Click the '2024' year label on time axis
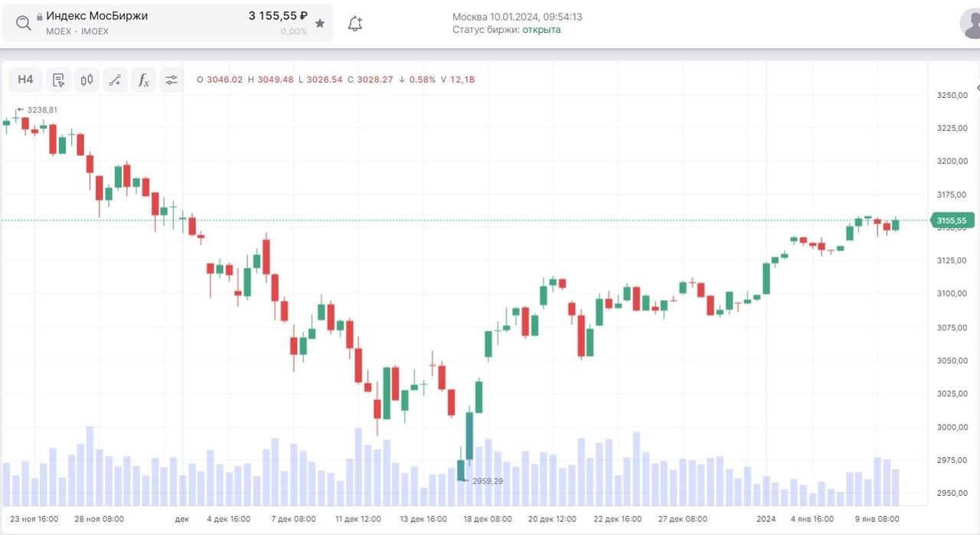 (766, 519)
